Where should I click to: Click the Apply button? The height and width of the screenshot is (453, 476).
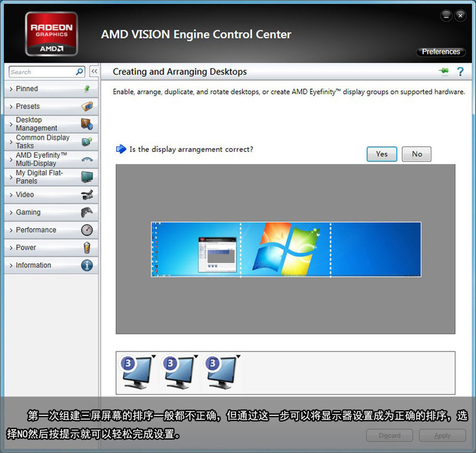point(442,435)
